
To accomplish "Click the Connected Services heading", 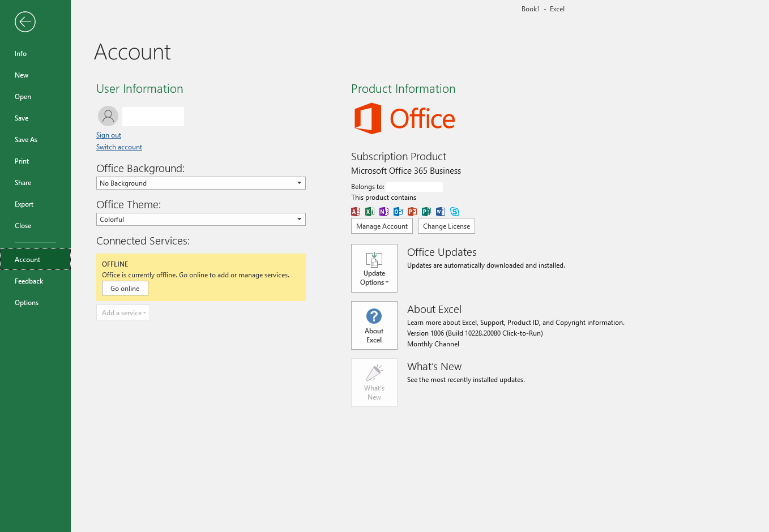I will coord(143,241).
